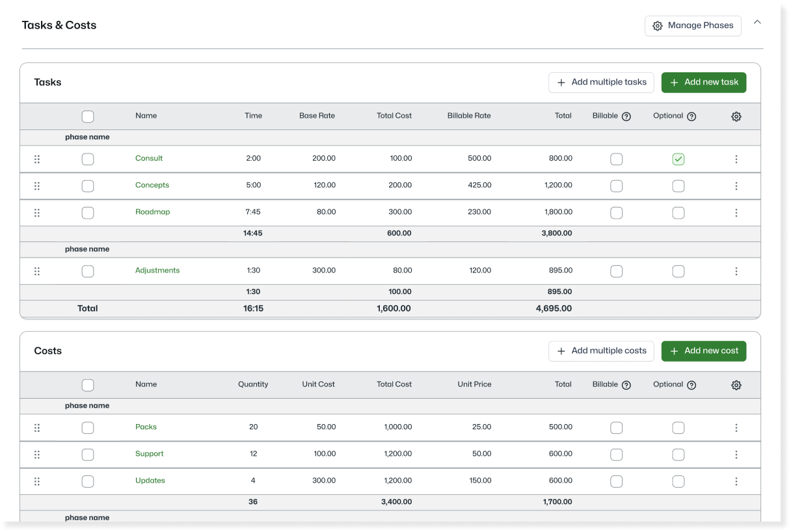Open the Concepts task link
791x532 pixels.
(x=152, y=185)
